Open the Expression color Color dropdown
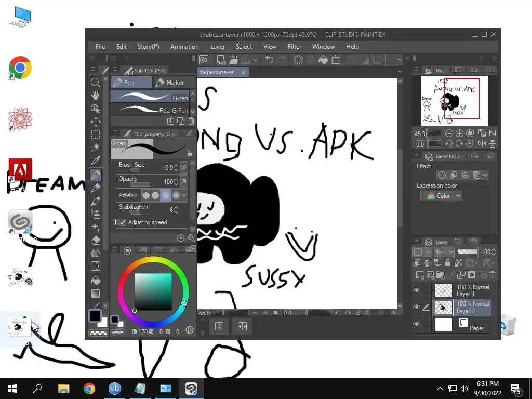The height and width of the screenshot is (399, 532). pyautogui.click(x=441, y=196)
